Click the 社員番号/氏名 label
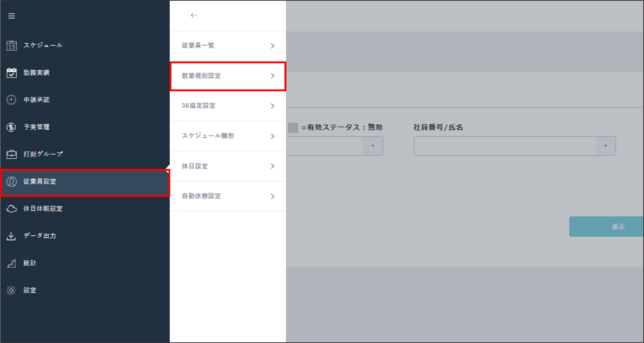Image resolution: width=644 pixels, height=343 pixels. pyautogui.click(x=438, y=127)
